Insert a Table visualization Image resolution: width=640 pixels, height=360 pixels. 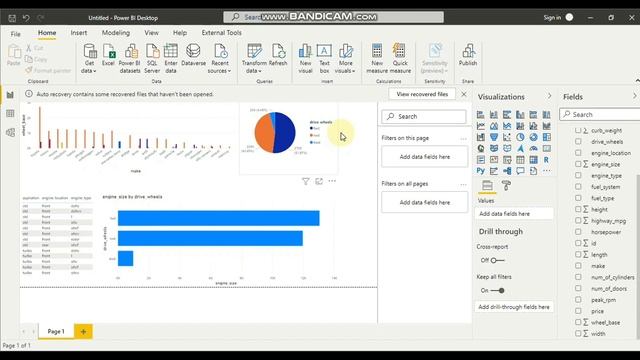tap(520, 160)
